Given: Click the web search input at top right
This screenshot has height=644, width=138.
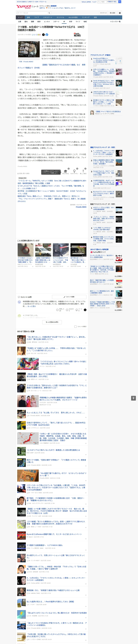Looking at the screenshot, I should 102,2.
